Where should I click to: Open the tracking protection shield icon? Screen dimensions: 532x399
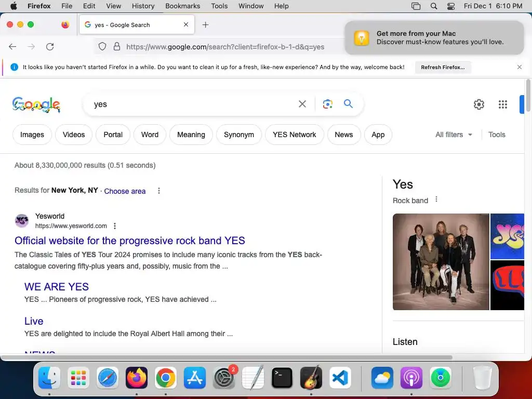coord(102,46)
